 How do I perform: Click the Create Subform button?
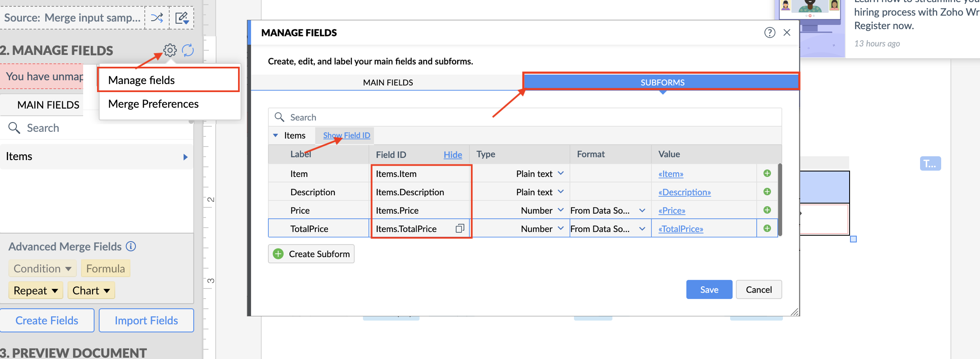(x=311, y=254)
